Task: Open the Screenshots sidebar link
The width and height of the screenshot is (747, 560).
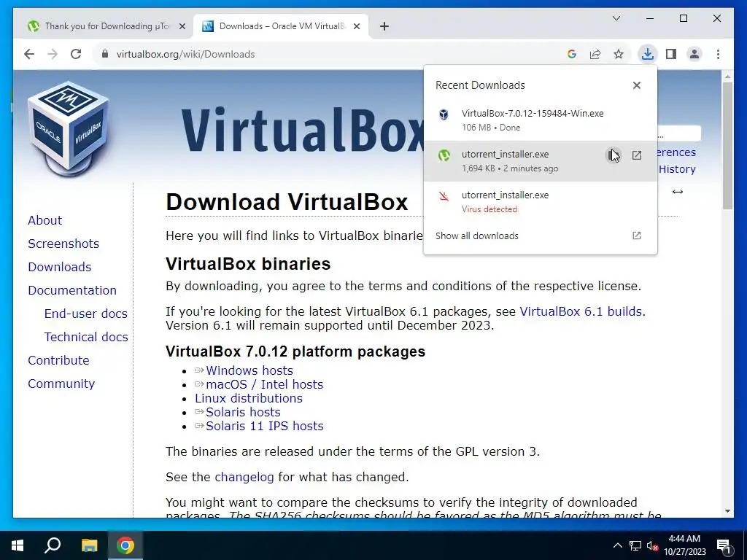Action: (x=63, y=244)
